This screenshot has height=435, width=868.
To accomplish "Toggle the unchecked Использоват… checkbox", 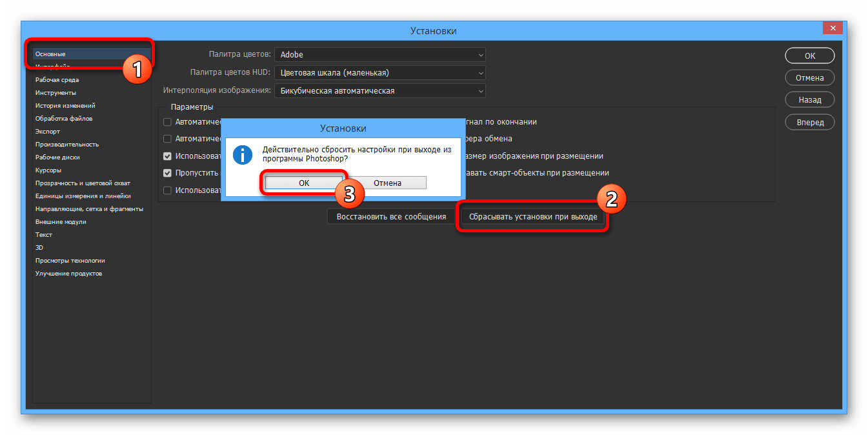I will point(167,190).
